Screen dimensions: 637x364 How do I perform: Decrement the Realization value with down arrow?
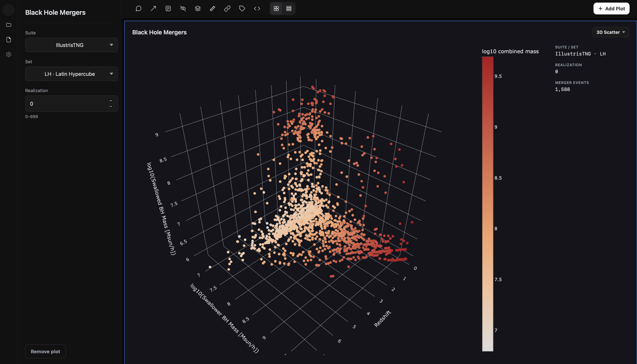(x=111, y=107)
